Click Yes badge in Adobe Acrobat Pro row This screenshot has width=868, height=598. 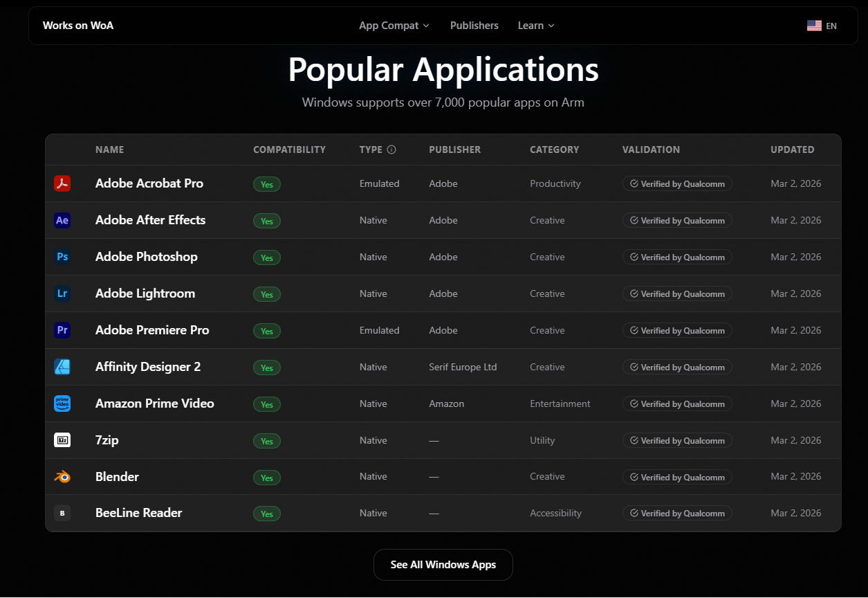coord(267,184)
